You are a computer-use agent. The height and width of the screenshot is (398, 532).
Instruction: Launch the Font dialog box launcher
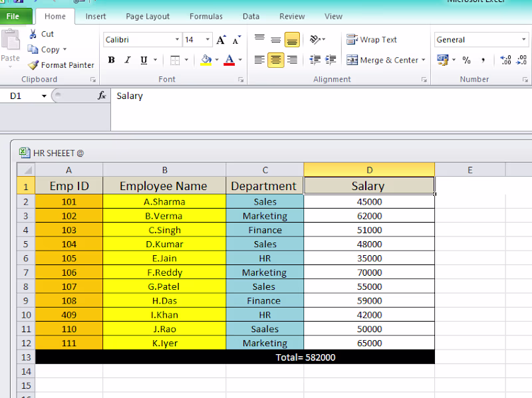coord(241,80)
